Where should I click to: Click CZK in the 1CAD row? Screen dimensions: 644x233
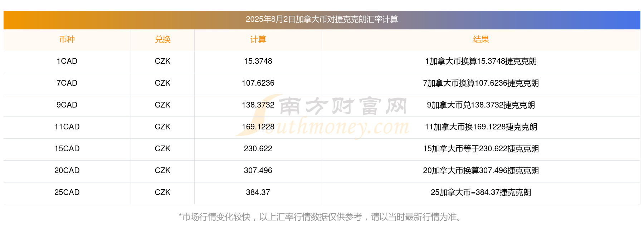[162, 61]
